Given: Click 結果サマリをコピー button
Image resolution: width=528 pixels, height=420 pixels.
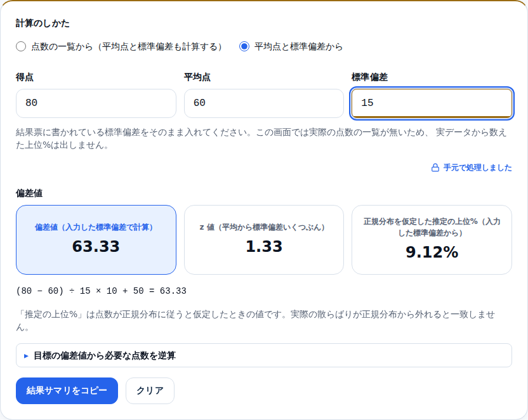Looking at the screenshot, I should [x=67, y=390].
